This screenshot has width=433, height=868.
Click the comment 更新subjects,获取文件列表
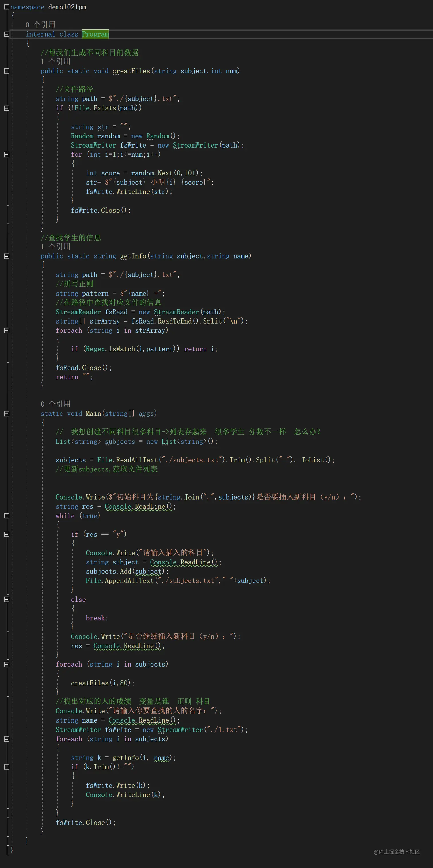coord(107,469)
